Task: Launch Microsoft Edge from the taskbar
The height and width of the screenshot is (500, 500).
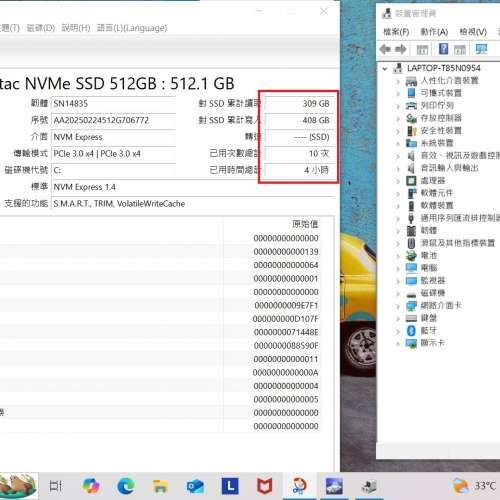Action: (x=126, y=486)
